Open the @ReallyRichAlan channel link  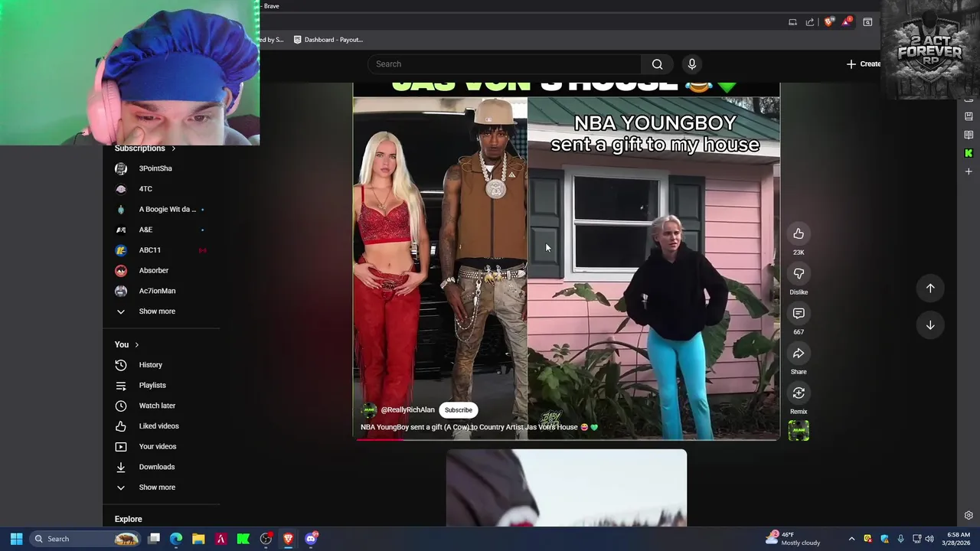click(x=407, y=410)
